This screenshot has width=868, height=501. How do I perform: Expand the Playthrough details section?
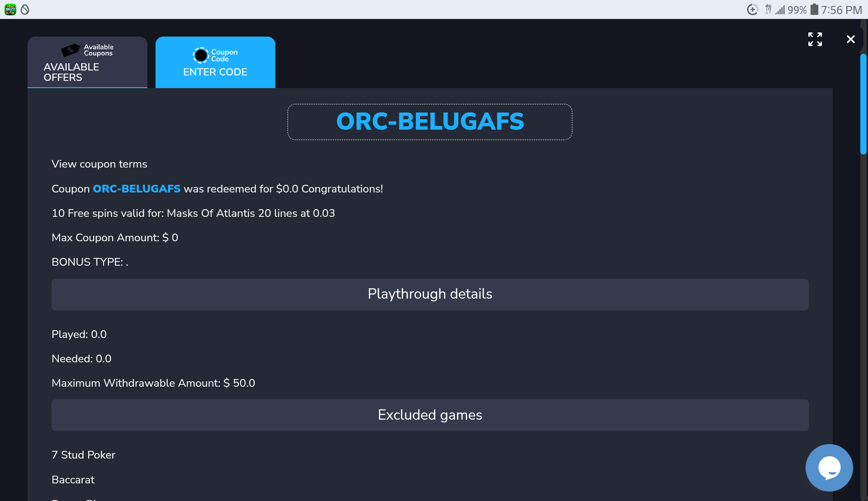point(429,294)
